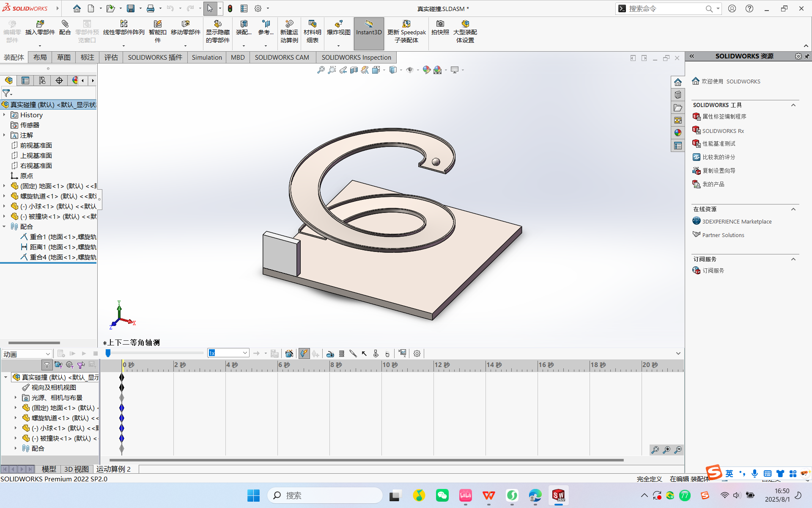The image size is (812, 508).
Task: Toggle Autokey mode in MotionManager toolbar
Action: coord(316,353)
